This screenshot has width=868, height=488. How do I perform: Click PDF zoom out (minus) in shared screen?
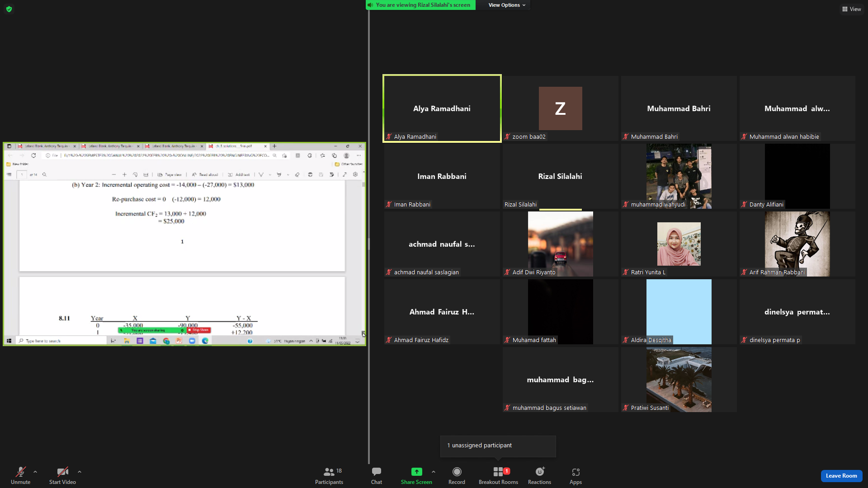[113, 175]
